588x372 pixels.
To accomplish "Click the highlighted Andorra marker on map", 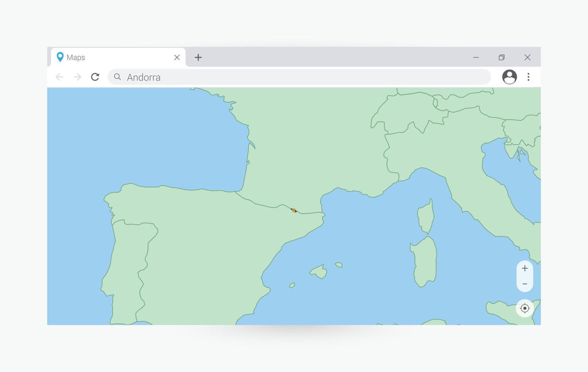I will tap(294, 210).
